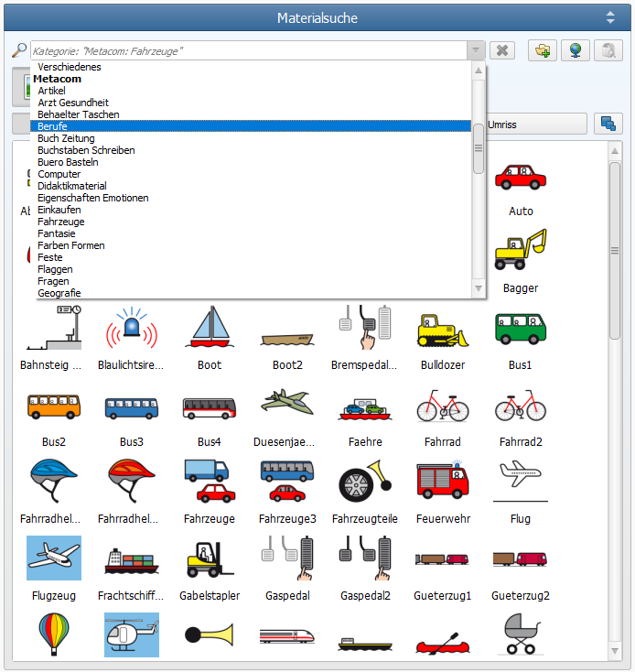635x672 pixels.
Task: Click the Umriss button
Action: tap(535, 124)
